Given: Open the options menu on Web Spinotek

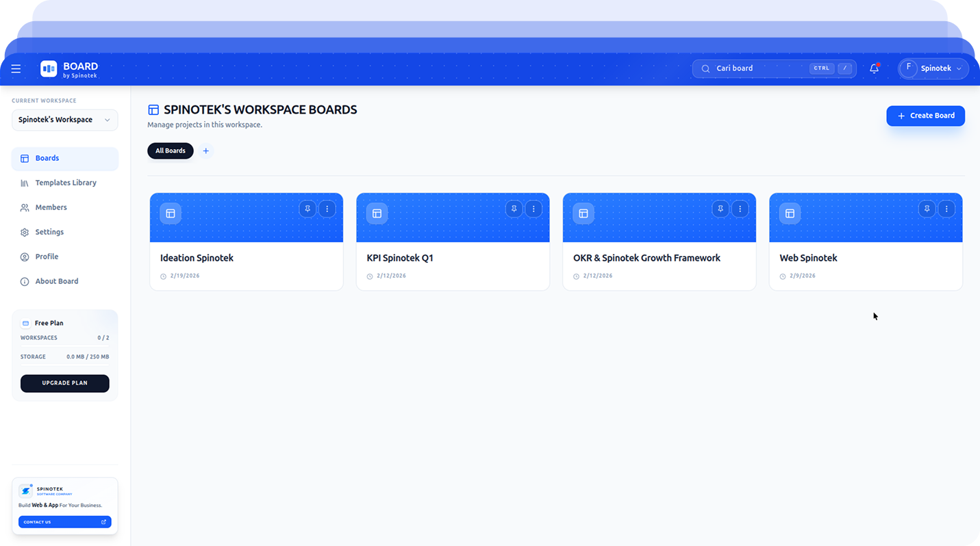Looking at the screenshot, I should click(946, 209).
